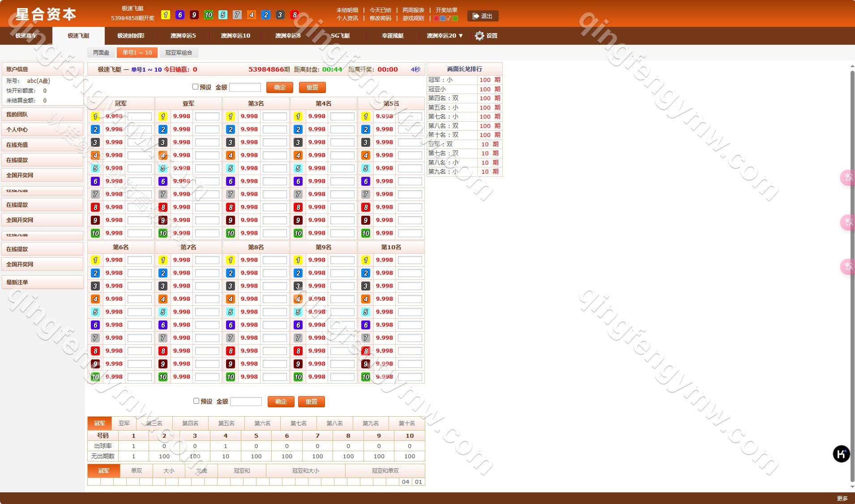The width and height of the screenshot is (855, 504).
Task: Enable the bottom 预设 checkbox
Action: coord(196,401)
